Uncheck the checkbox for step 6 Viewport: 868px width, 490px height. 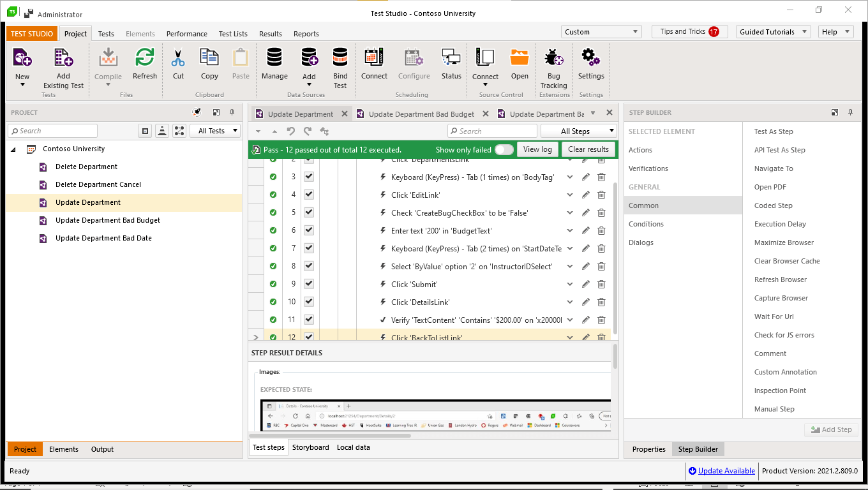(309, 230)
